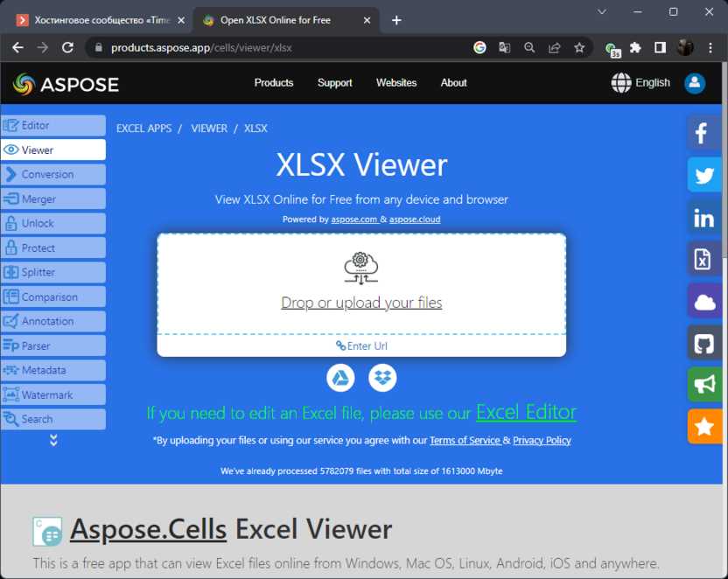
Task: Expand more apps with double chevron
Action: [53, 440]
